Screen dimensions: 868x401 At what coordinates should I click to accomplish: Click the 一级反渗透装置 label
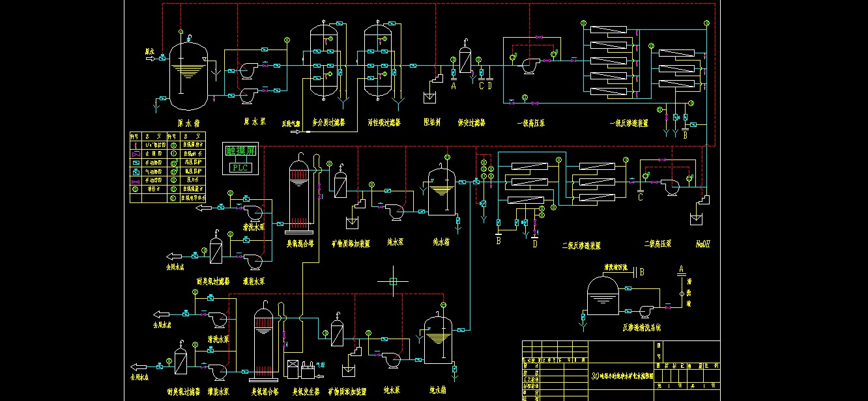point(629,122)
